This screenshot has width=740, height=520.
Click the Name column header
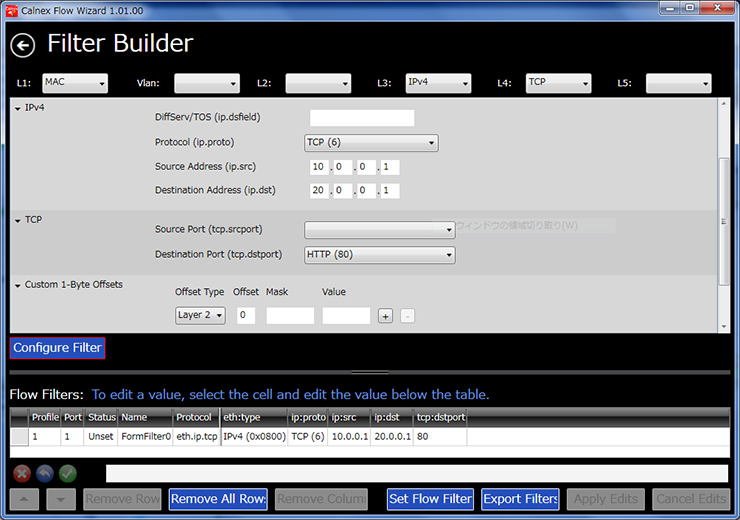pyautogui.click(x=145, y=418)
